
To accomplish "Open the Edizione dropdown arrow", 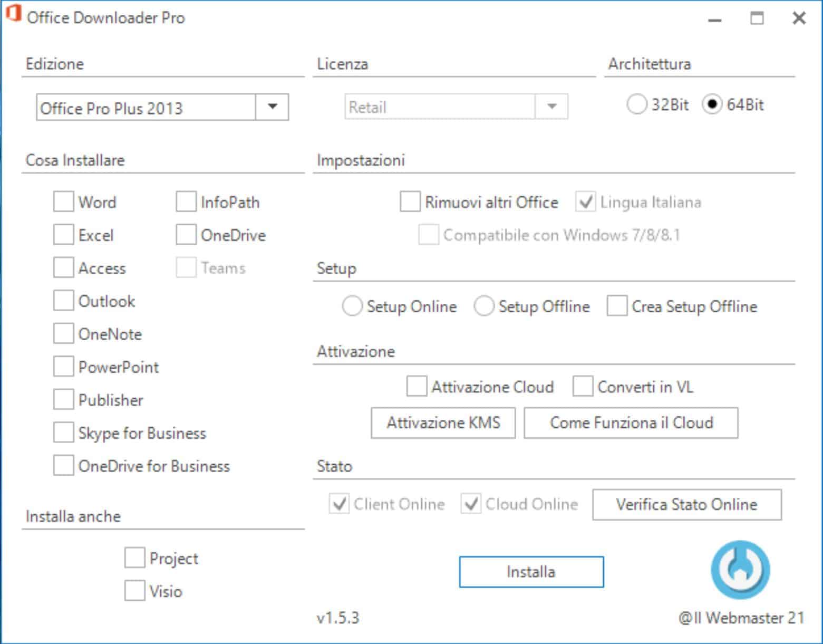I will click(x=272, y=107).
